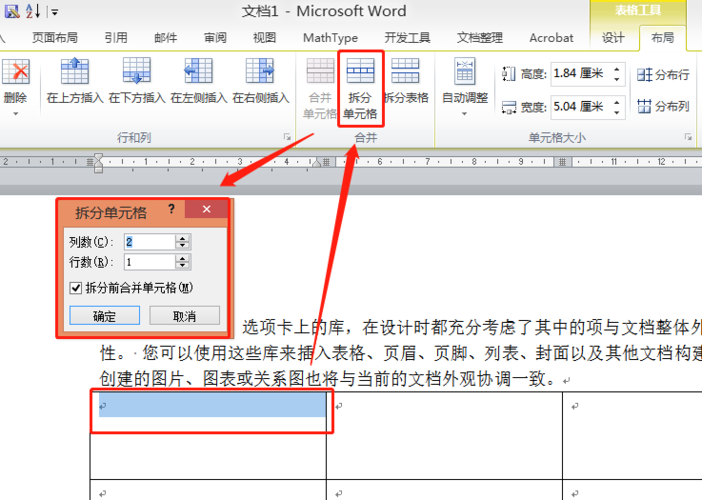This screenshot has height=500, width=702.
Task: Click the Delete table icon
Action: click(x=16, y=72)
